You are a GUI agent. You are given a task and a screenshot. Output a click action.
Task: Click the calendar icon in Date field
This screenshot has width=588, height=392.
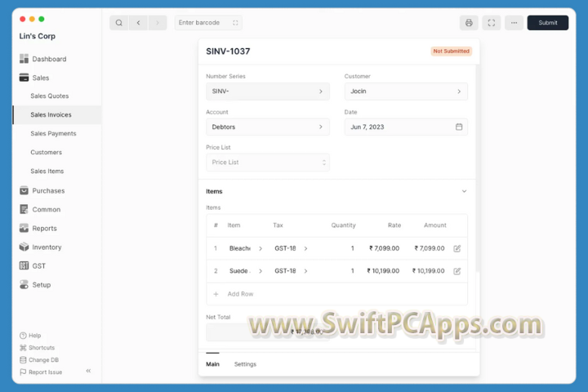click(459, 127)
